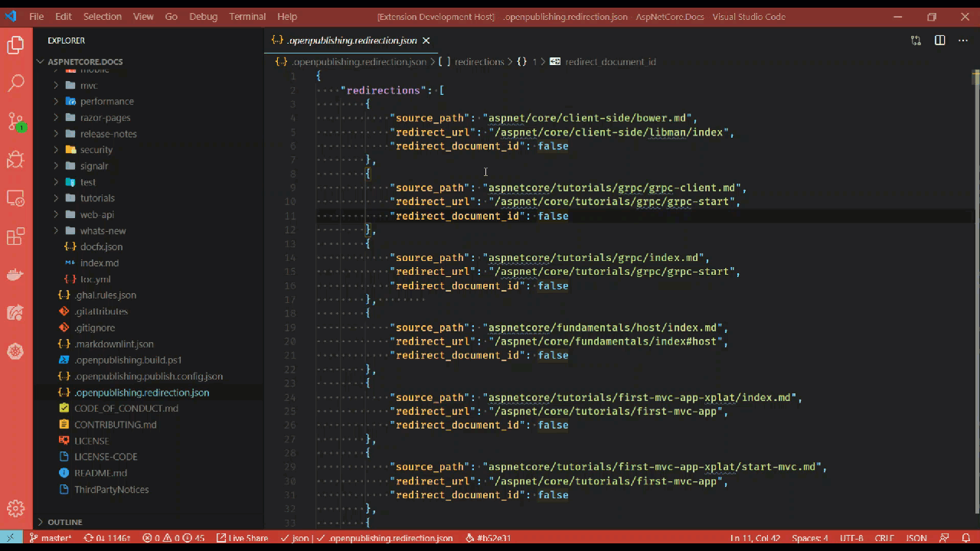Click the notifications bell in status bar

point(966,538)
